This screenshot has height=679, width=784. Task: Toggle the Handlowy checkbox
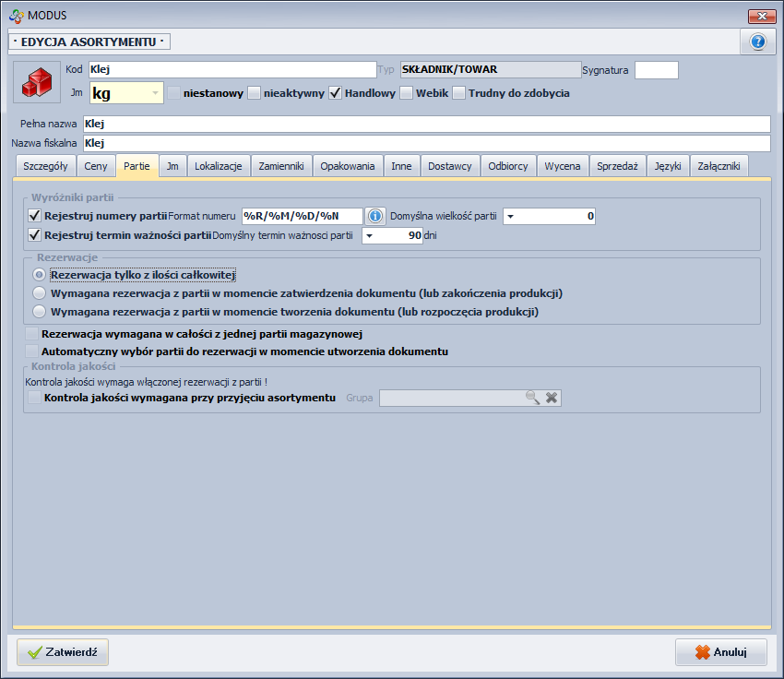336,93
